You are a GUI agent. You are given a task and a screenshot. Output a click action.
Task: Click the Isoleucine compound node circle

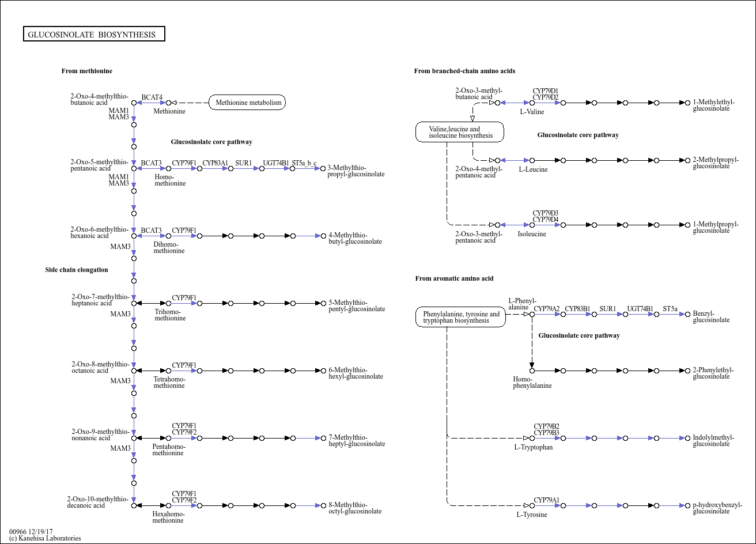(x=532, y=225)
